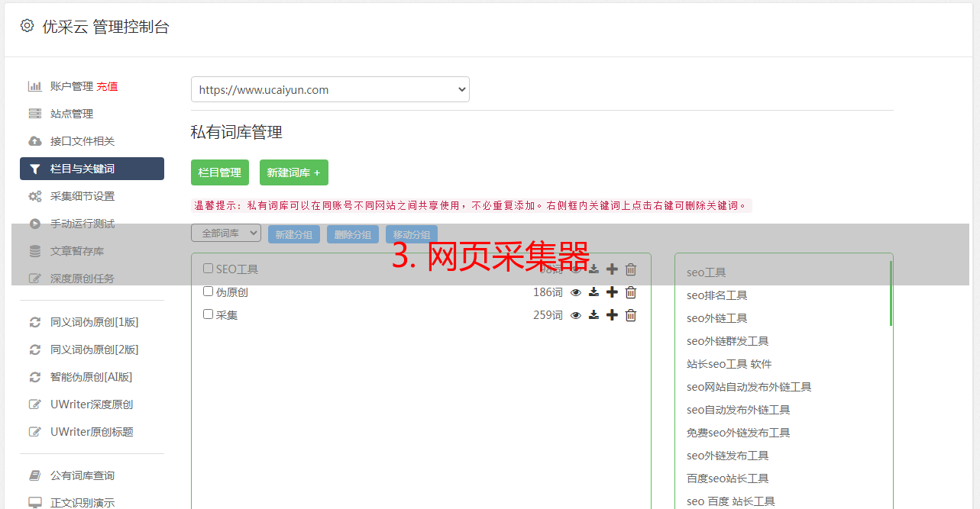View keywords of 采集 via eye icon
This screenshot has width=980, height=509.
tap(576, 315)
